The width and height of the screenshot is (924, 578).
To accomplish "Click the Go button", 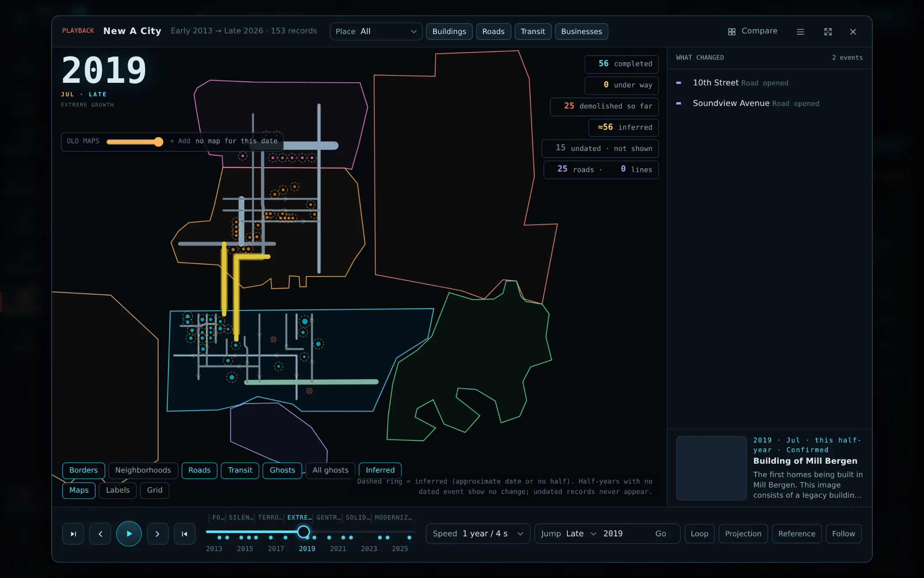I will click(661, 533).
